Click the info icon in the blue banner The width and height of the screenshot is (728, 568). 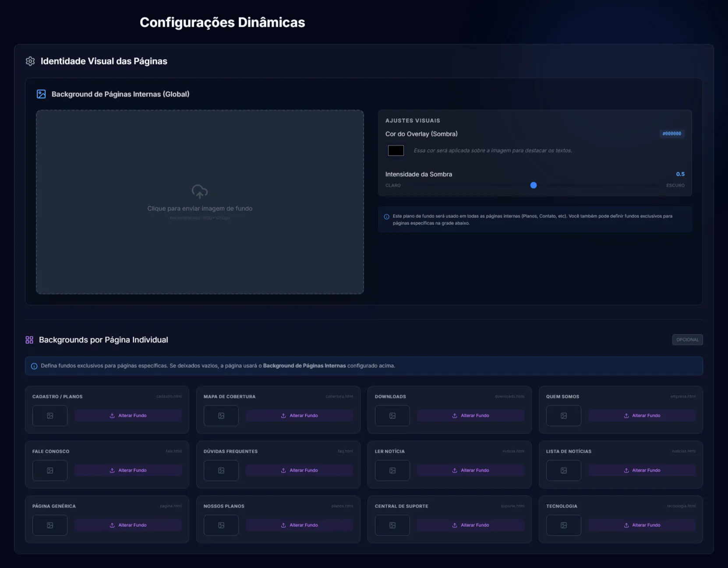pos(34,366)
